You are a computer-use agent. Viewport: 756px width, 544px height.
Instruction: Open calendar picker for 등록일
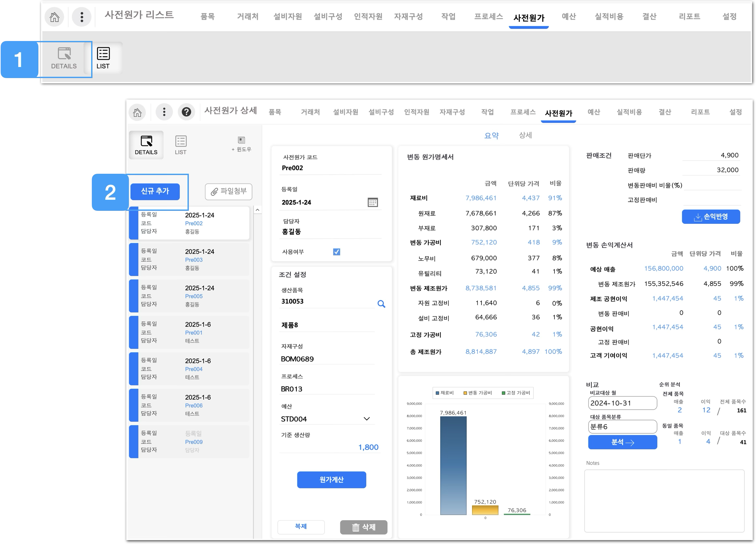tap(372, 202)
